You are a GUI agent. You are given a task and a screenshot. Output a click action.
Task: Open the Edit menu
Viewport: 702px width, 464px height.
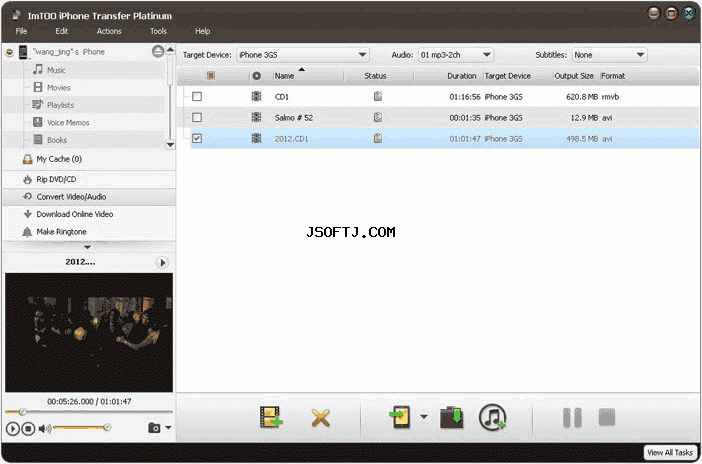61,31
